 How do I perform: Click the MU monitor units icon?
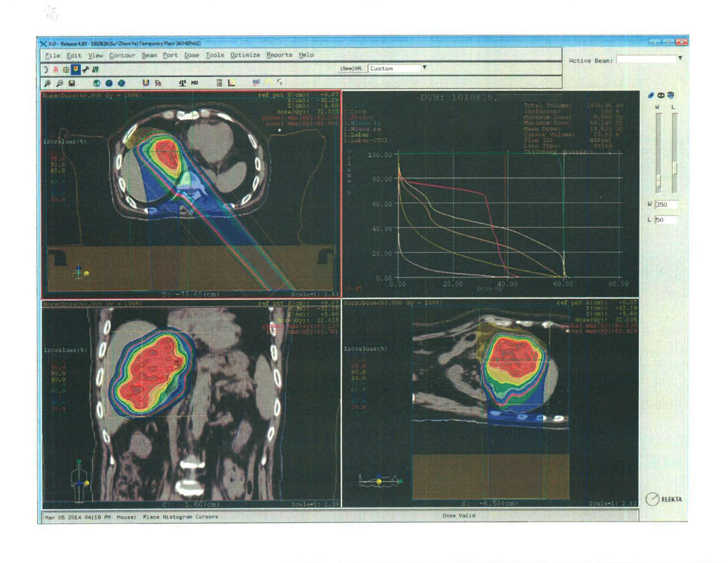(x=195, y=83)
